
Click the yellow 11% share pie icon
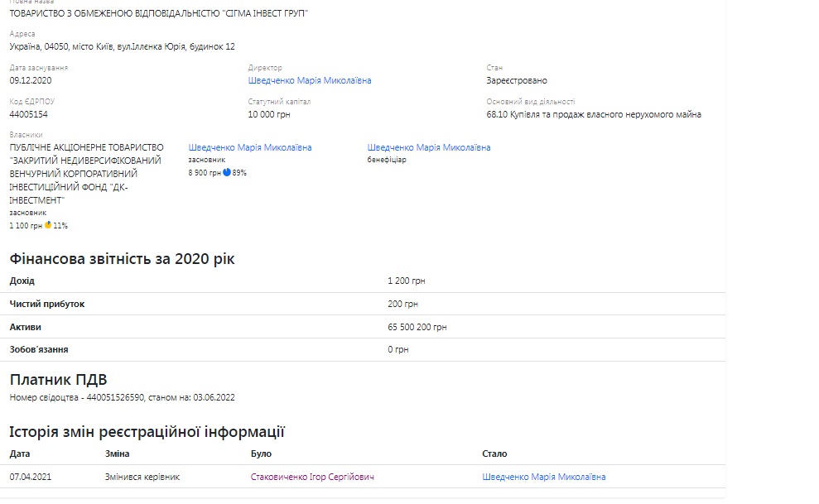pyautogui.click(x=48, y=225)
